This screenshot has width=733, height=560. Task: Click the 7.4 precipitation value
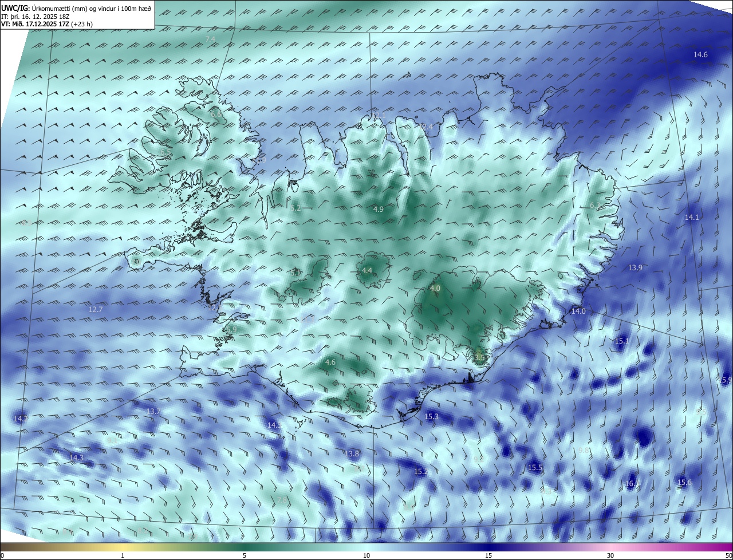(x=210, y=39)
